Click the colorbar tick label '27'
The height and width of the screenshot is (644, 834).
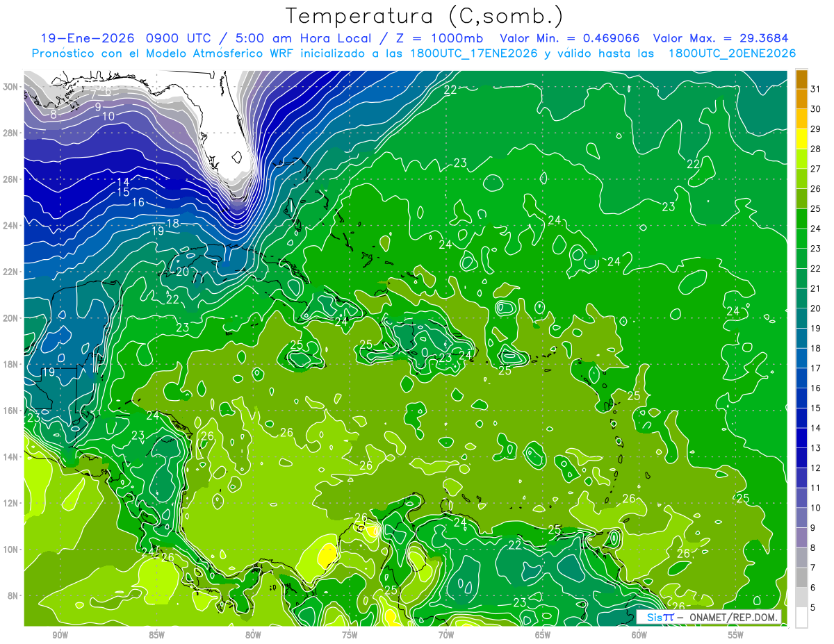click(x=816, y=169)
